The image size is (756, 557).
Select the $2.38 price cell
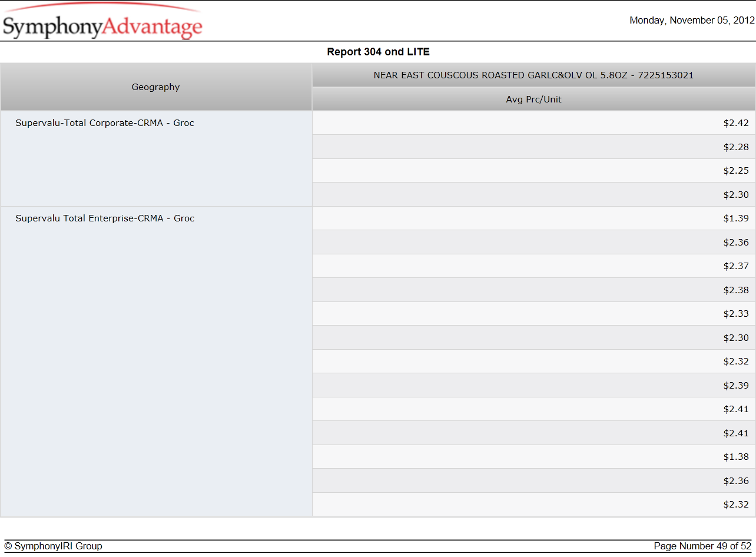(x=533, y=290)
